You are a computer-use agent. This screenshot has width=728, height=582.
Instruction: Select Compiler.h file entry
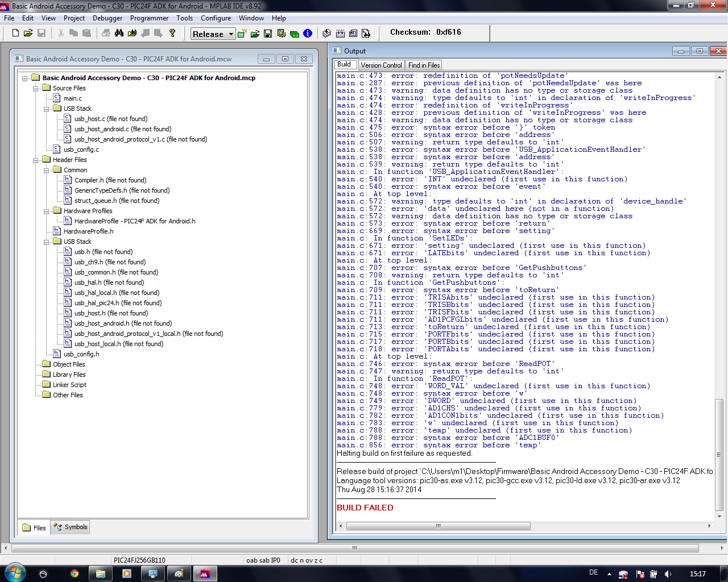(x=110, y=180)
